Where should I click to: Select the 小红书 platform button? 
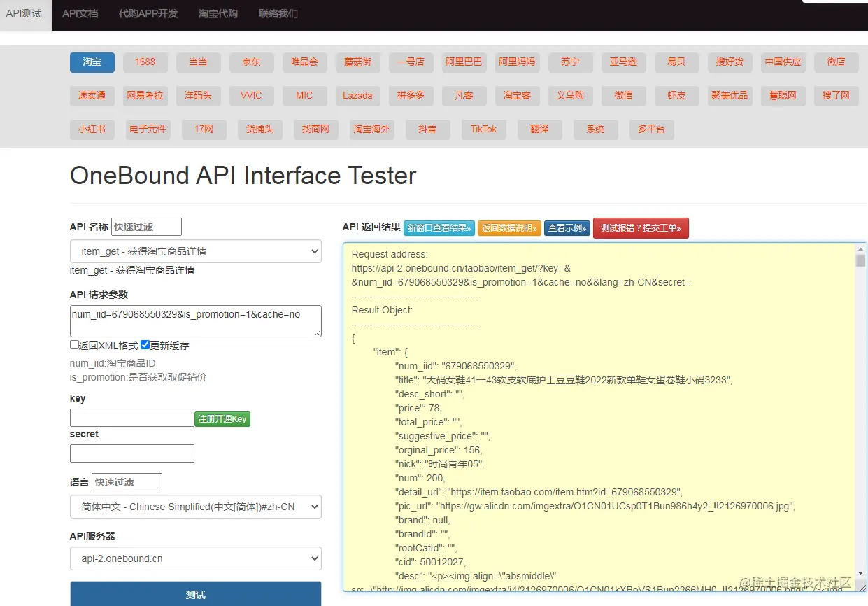(92, 129)
